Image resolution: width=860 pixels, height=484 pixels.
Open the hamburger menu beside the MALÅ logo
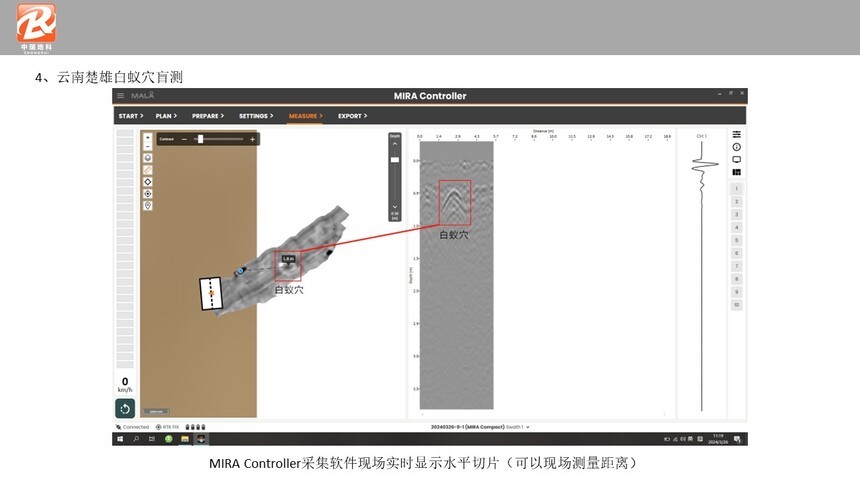pyautogui.click(x=120, y=95)
